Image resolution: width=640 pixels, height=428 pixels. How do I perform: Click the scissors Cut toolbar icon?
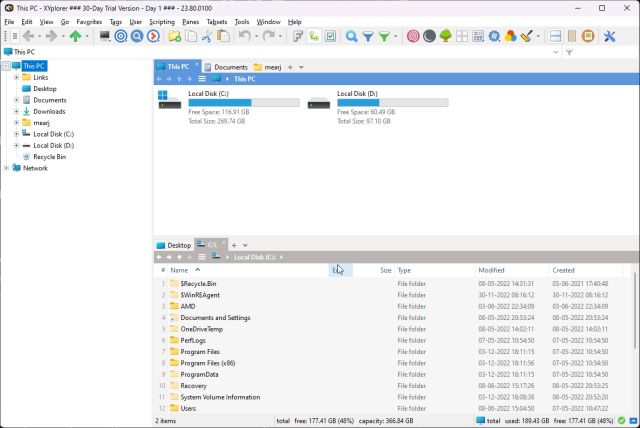click(207, 36)
